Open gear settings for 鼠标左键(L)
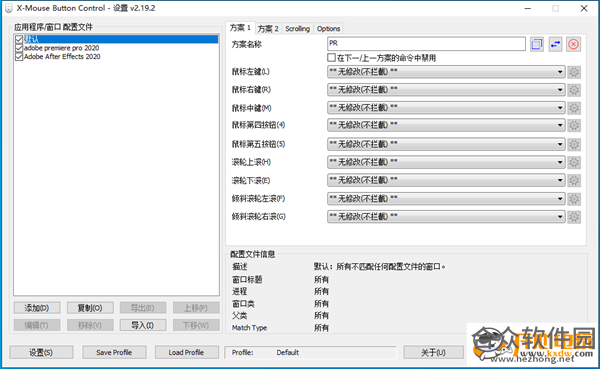Image resolution: width=600 pixels, height=369 pixels. [x=574, y=72]
